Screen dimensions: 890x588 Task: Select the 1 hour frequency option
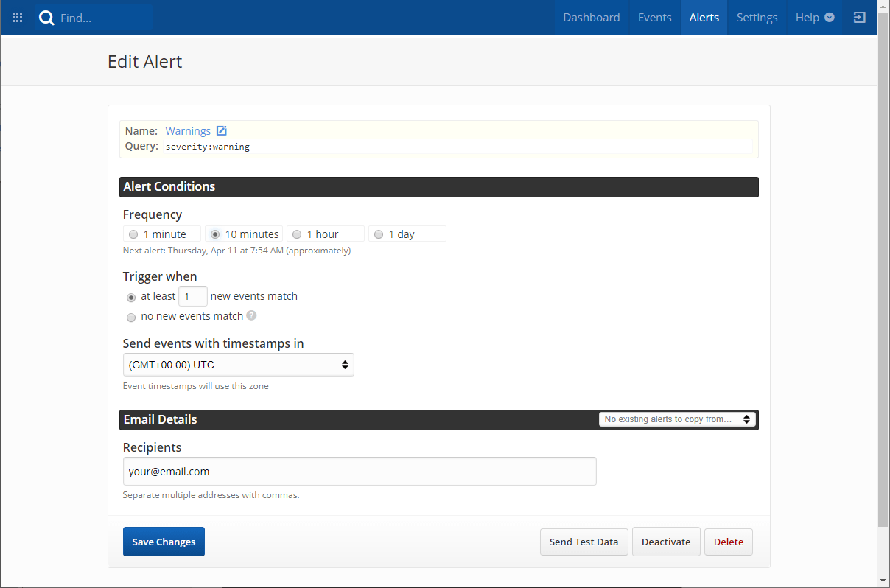[x=297, y=234]
